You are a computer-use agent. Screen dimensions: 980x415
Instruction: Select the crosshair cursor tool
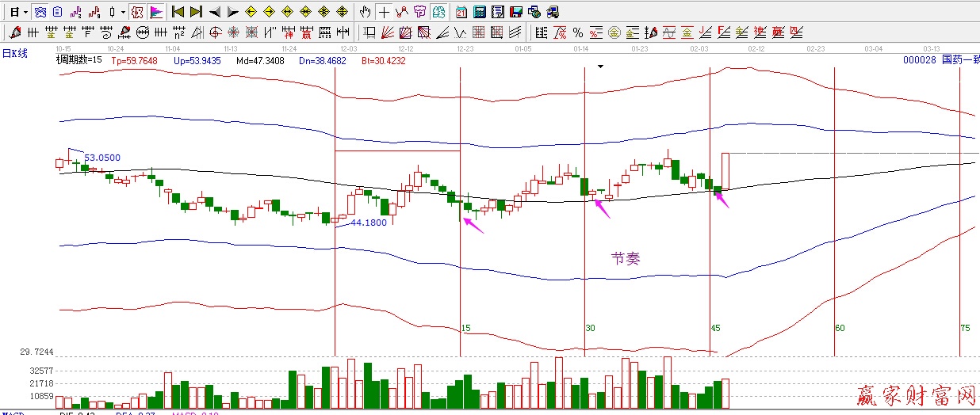[384, 12]
